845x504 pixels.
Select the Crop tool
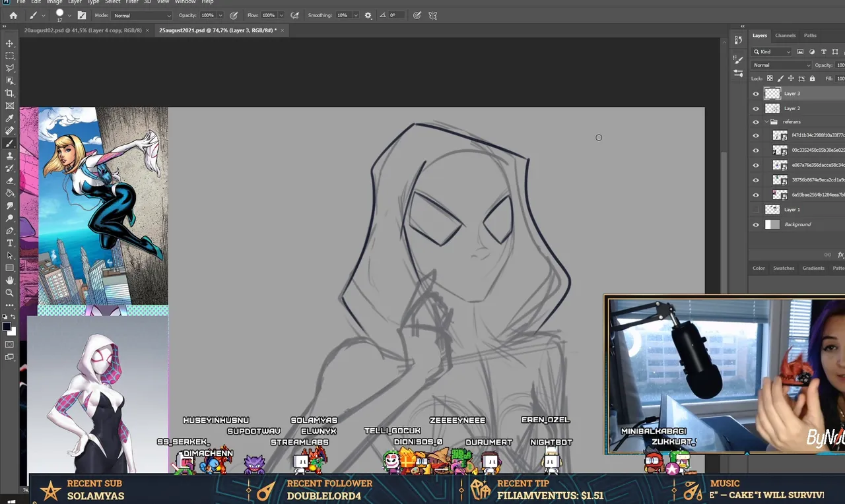pos(10,94)
